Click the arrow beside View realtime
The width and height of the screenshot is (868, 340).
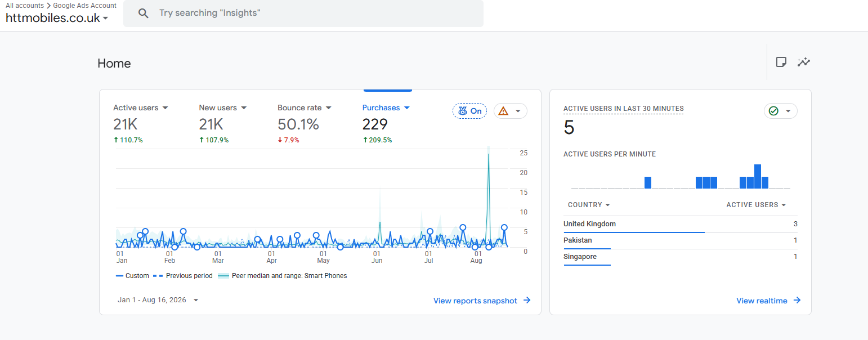click(797, 301)
